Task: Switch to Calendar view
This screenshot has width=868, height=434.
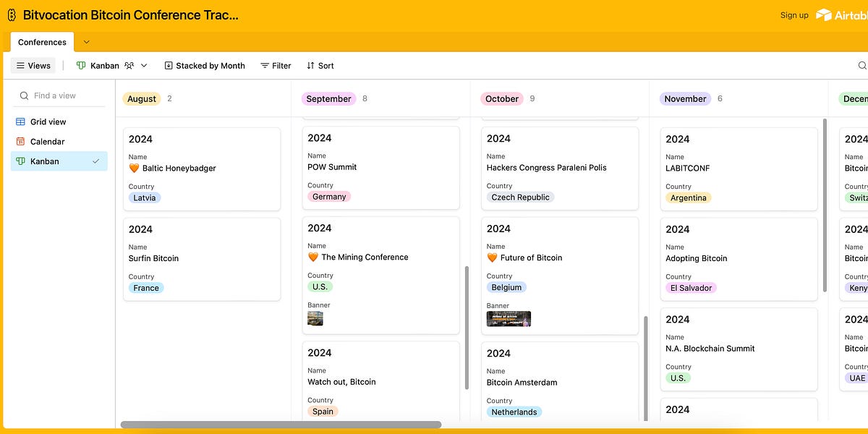Action: point(59,142)
